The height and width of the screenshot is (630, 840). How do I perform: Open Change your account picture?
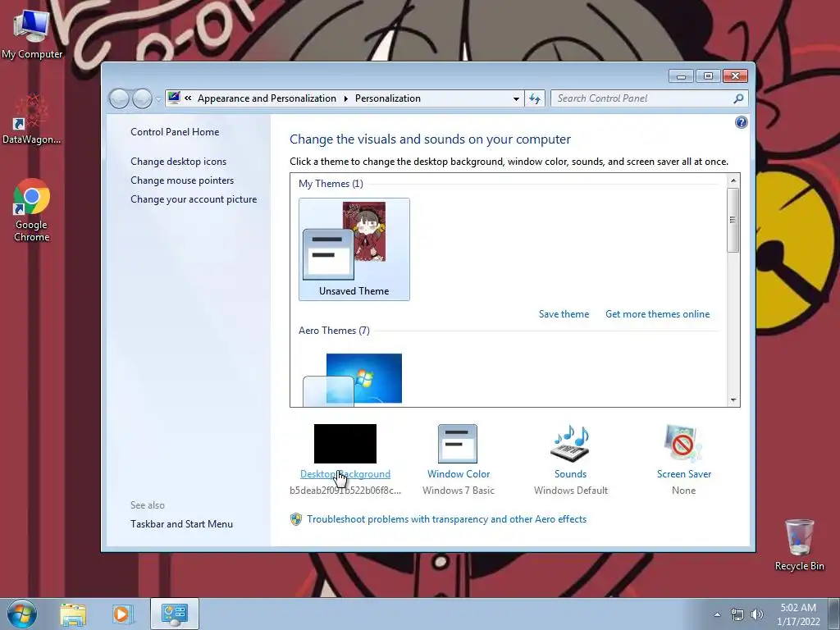(x=194, y=199)
